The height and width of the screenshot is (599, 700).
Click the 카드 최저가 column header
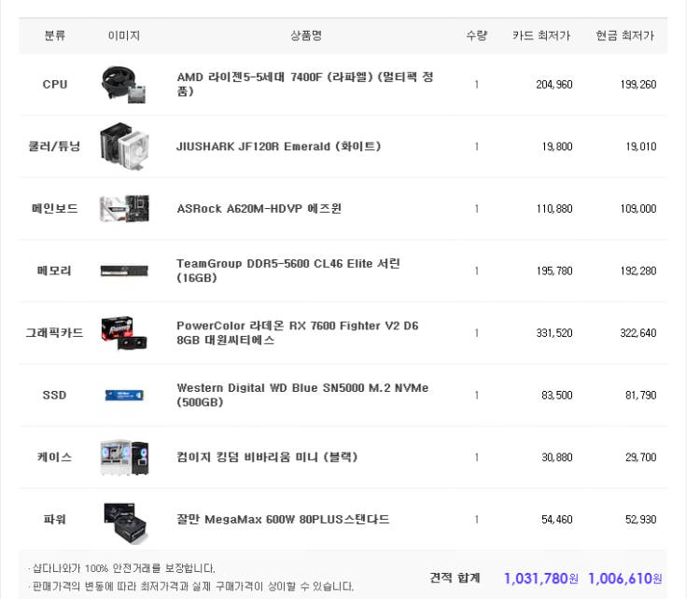click(x=541, y=36)
